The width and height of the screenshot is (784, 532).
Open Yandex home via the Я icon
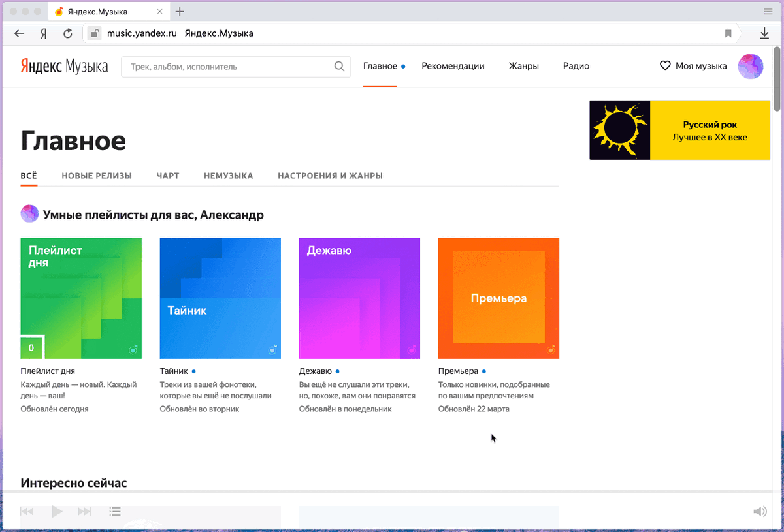pyautogui.click(x=43, y=33)
